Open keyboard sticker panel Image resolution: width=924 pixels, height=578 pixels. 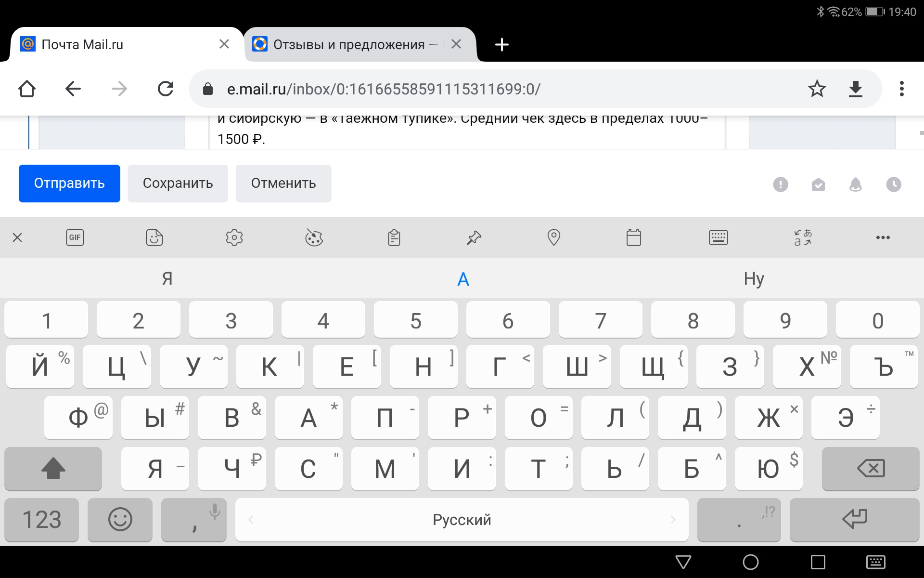pos(154,237)
